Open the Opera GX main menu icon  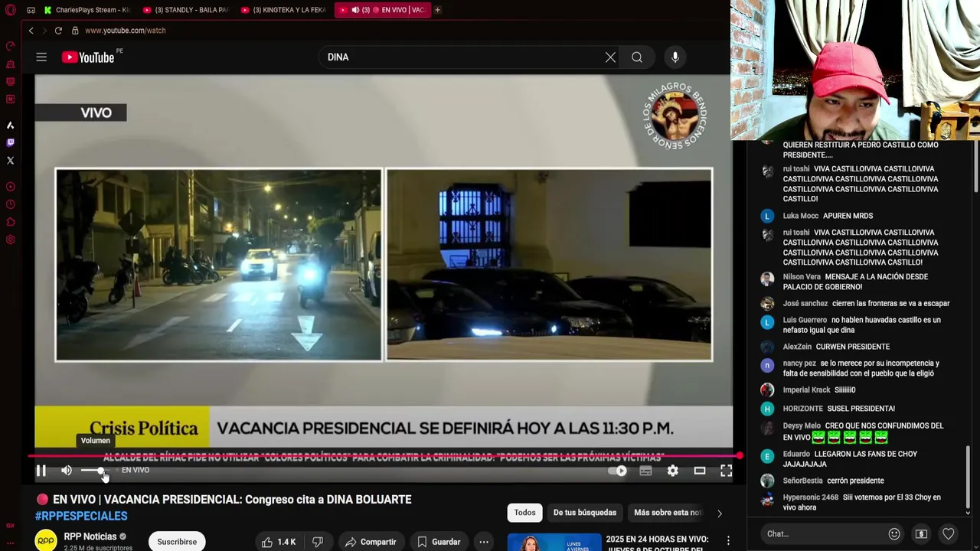11,10
